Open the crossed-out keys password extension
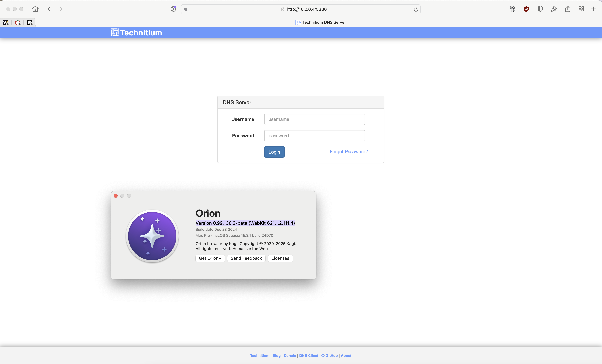This screenshot has width=602, height=364. [x=512, y=9]
